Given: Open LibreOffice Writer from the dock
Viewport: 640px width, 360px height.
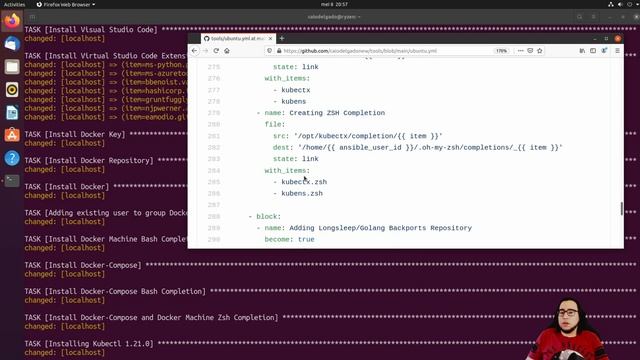Looking at the screenshot, I should click(x=12, y=112).
